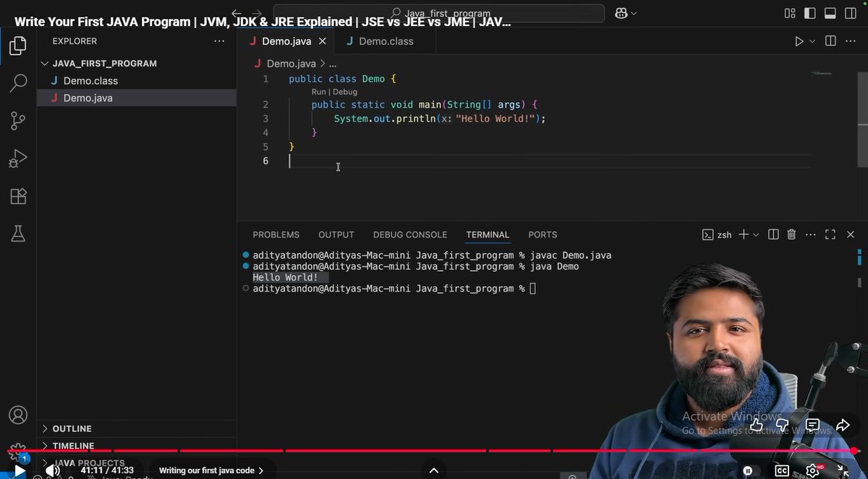Toggle the primary side bar
868x479 pixels.
coord(809,13)
